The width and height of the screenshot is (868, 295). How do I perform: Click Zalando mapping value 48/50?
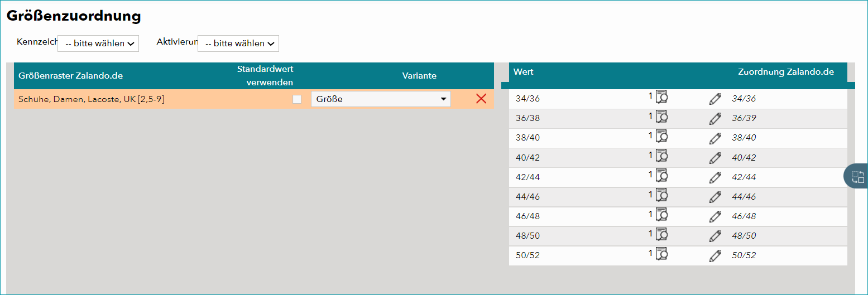pos(744,236)
